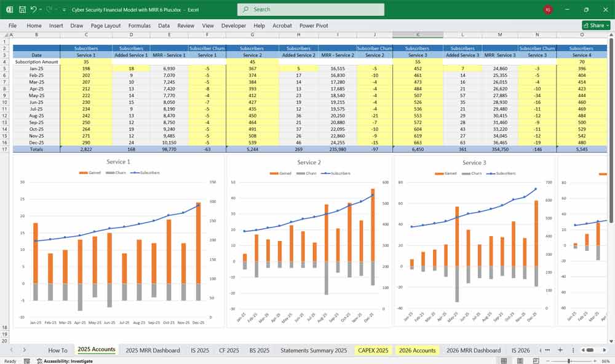This screenshot has width=615, height=364.
Task: Click the user account avatar icon
Action: click(x=548, y=10)
